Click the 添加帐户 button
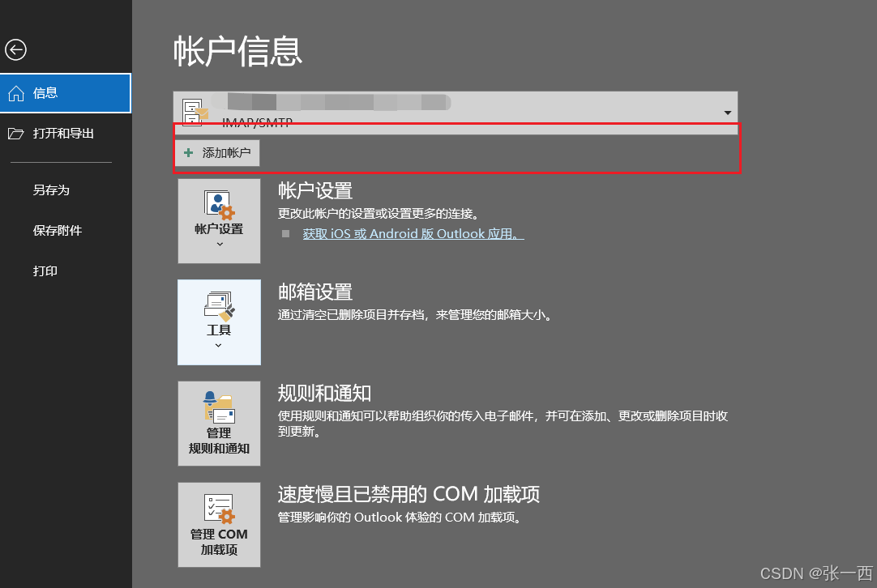This screenshot has height=588, width=877. [x=217, y=152]
